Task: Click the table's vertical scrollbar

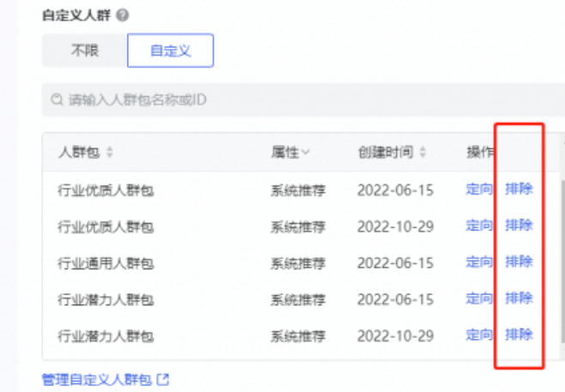Action: [562, 262]
